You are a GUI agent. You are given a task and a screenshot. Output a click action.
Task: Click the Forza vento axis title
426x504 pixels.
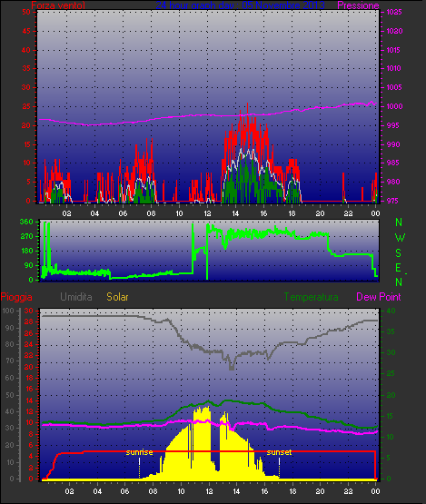[x=58, y=5]
